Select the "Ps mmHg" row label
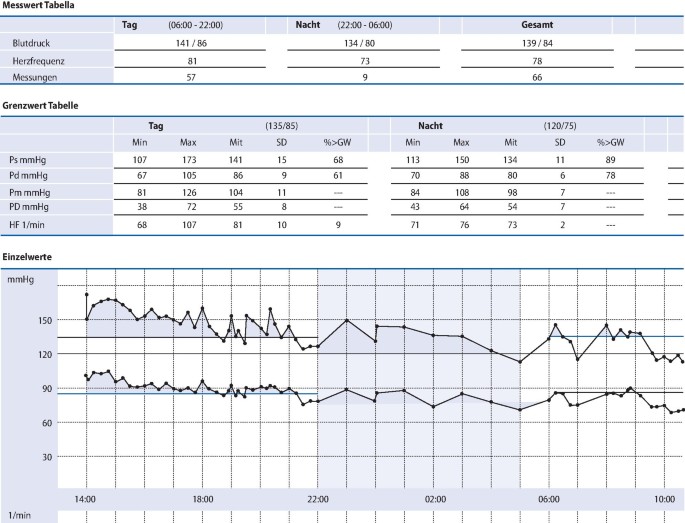The width and height of the screenshot is (685, 523). click(x=27, y=160)
